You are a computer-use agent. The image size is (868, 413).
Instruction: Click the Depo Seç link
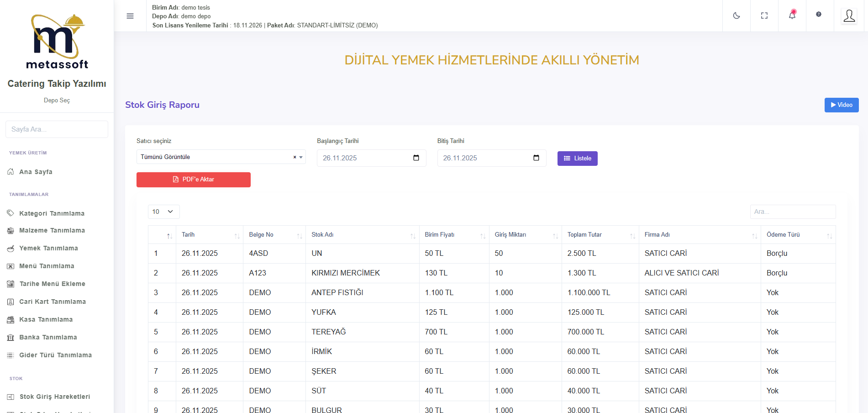(57, 101)
